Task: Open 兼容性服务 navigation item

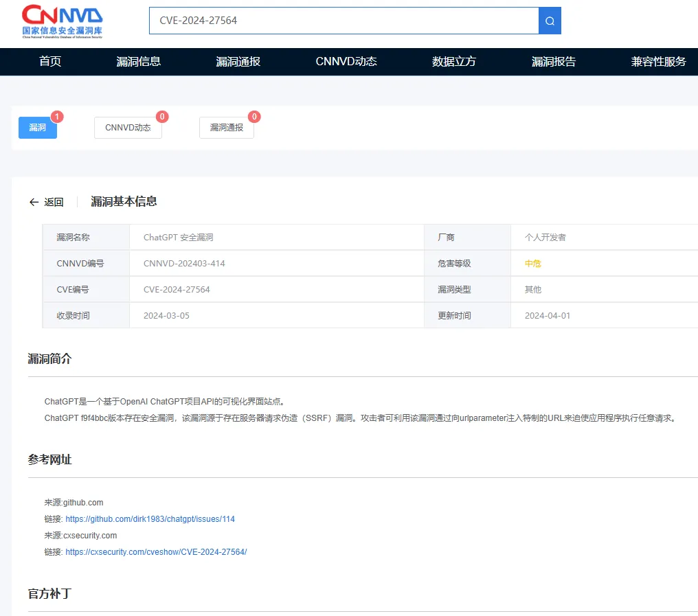Action: point(658,62)
